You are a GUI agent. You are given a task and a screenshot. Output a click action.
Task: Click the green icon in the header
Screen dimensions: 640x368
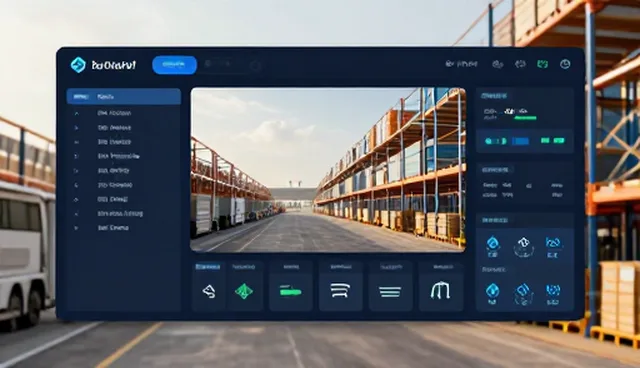click(542, 64)
